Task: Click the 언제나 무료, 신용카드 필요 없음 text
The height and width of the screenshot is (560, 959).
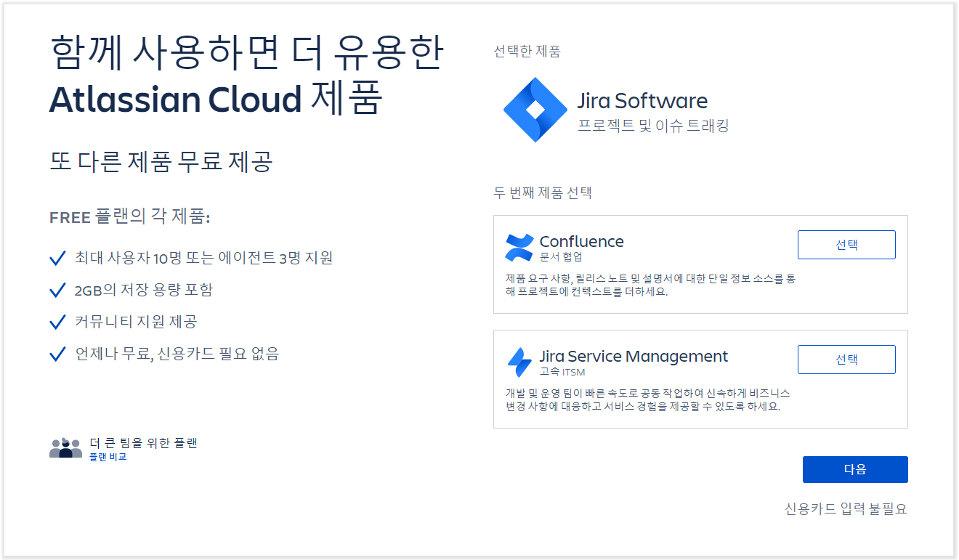Action: point(177,354)
